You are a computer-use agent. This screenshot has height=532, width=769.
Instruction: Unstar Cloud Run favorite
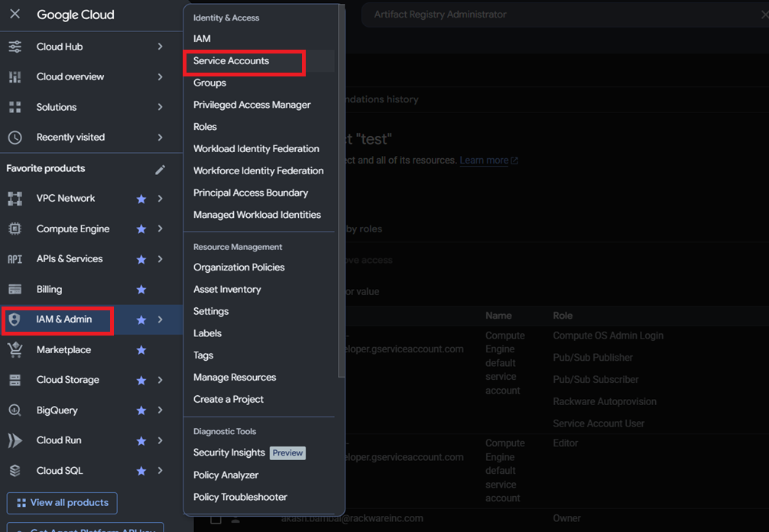click(x=141, y=441)
